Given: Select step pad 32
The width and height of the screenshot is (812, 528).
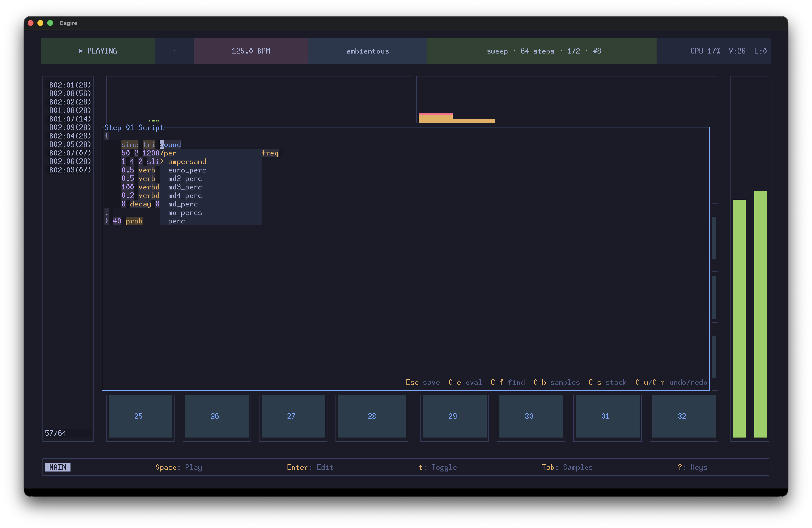Looking at the screenshot, I should 684,416.
